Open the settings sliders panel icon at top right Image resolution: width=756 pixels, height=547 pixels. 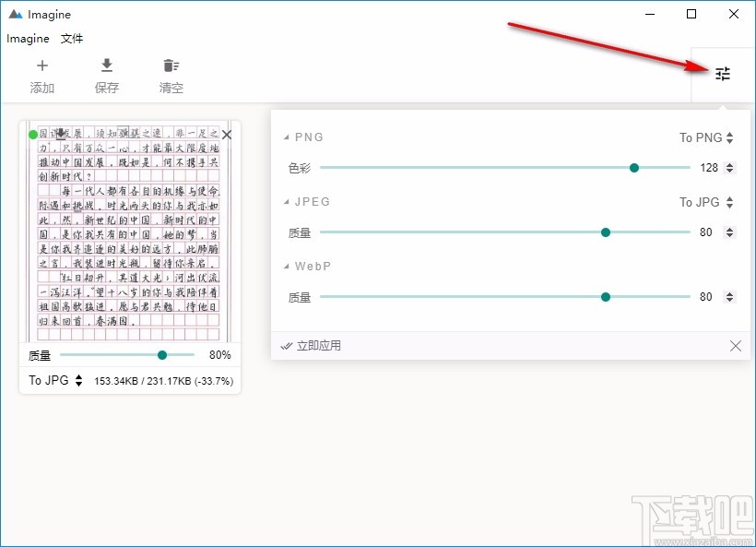pos(722,73)
